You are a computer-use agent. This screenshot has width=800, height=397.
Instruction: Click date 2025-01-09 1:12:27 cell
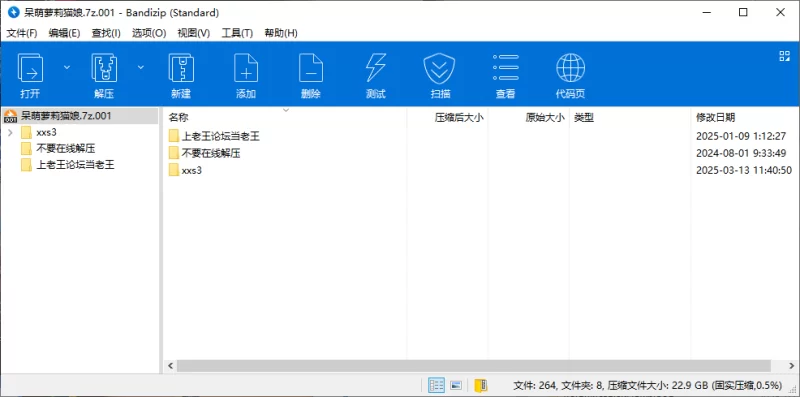[741, 136]
